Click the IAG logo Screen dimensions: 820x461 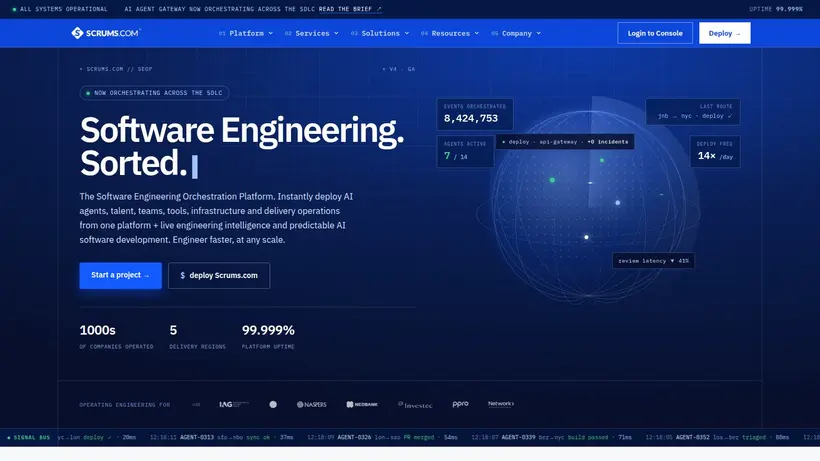(x=234, y=404)
